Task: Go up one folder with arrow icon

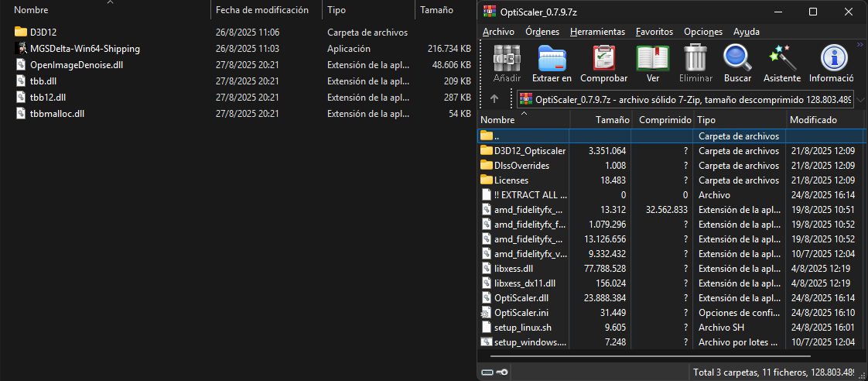Action: click(x=494, y=99)
